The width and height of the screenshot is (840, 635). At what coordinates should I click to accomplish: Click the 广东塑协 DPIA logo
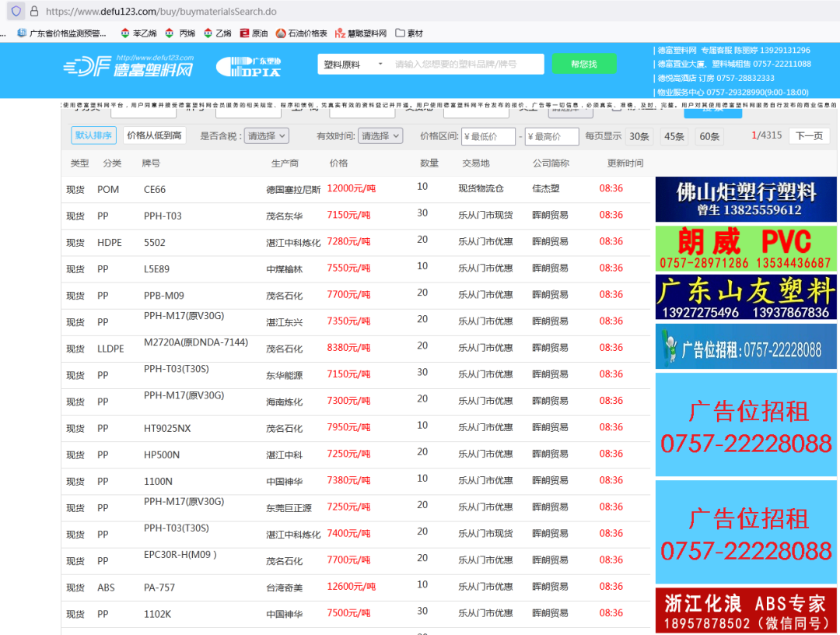(249, 66)
